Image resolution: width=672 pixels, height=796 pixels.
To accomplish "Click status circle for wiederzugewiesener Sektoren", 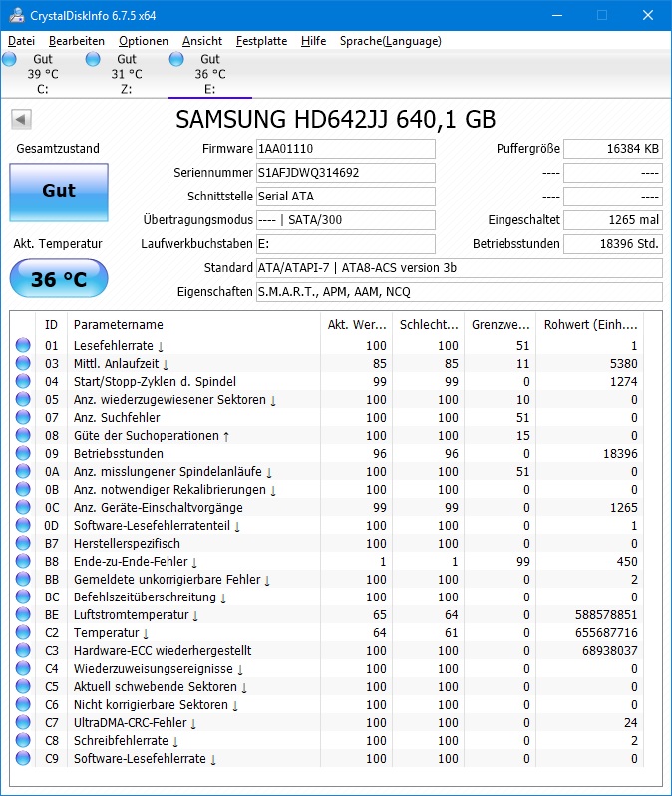I will tap(23, 399).
